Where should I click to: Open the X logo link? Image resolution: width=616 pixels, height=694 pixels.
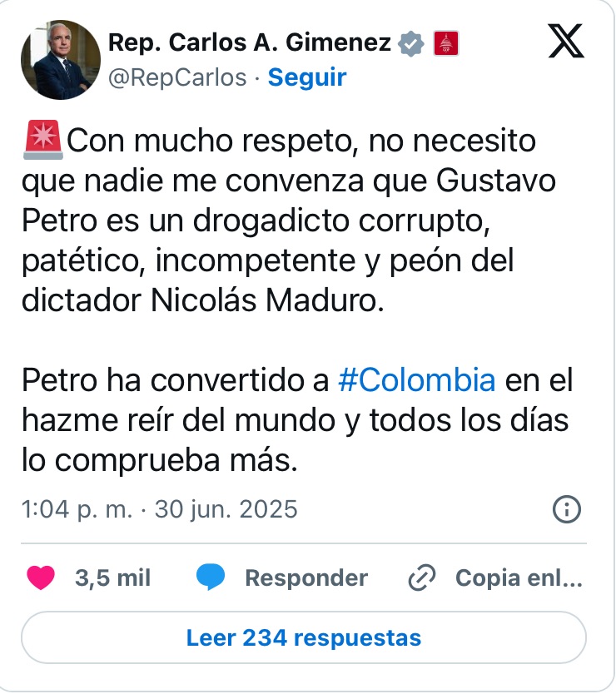click(566, 41)
